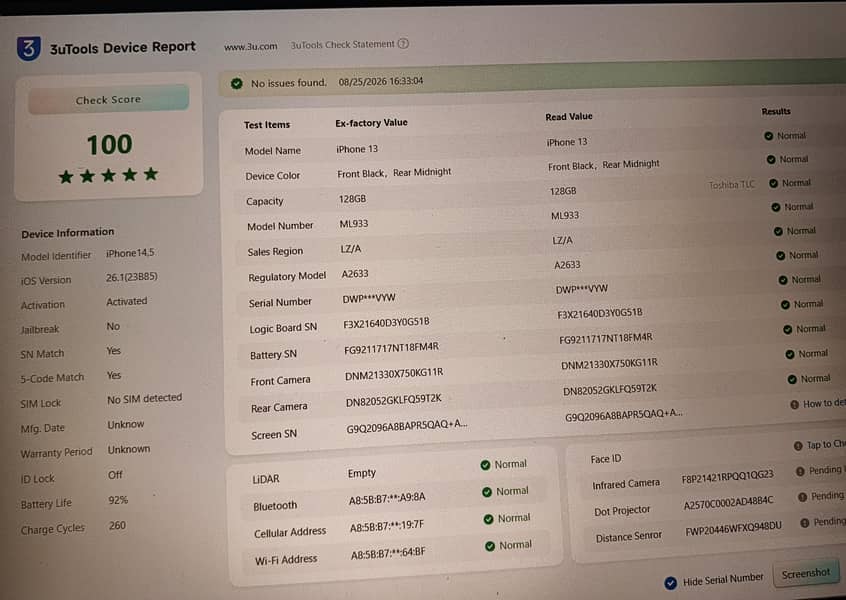The width and height of the screenshot is (846, 600).
Task: Click the ex-factory Battery SN FG9211717NT18FM4R
Action: click(391, 348)
